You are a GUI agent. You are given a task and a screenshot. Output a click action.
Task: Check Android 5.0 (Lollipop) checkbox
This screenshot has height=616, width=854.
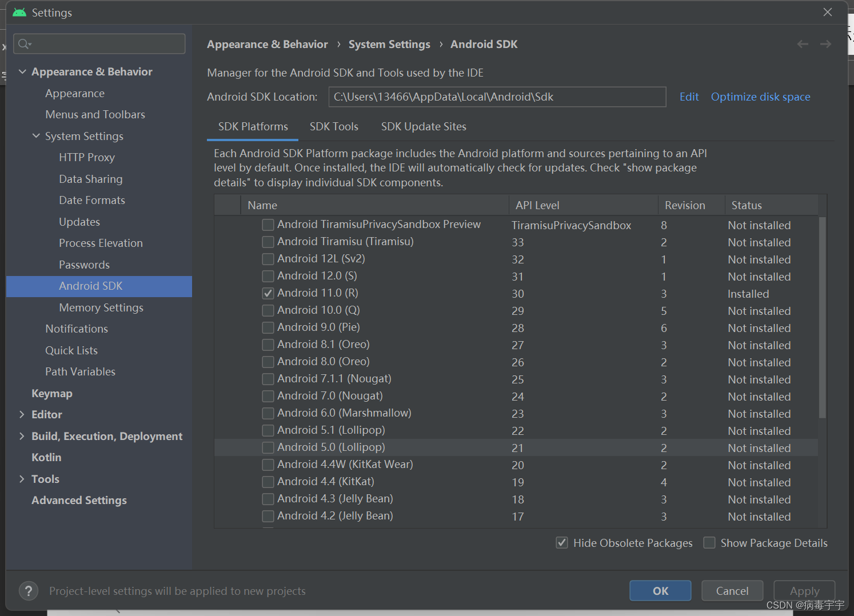268,447
